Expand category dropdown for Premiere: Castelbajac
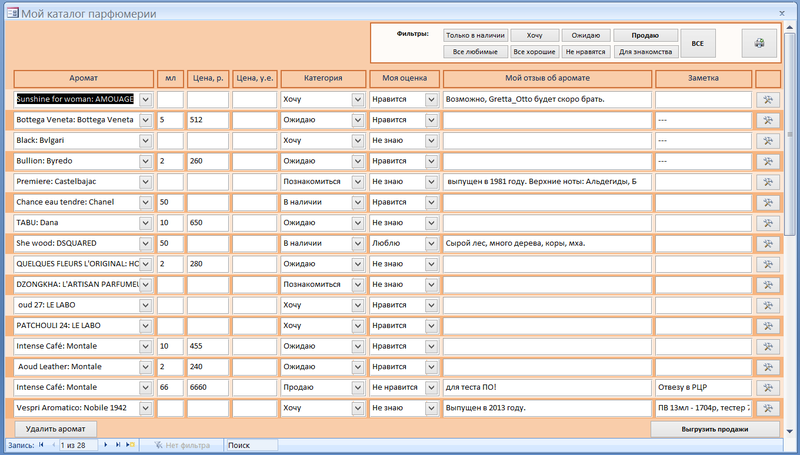Screen dimensions: 800x455 point(358,182)
